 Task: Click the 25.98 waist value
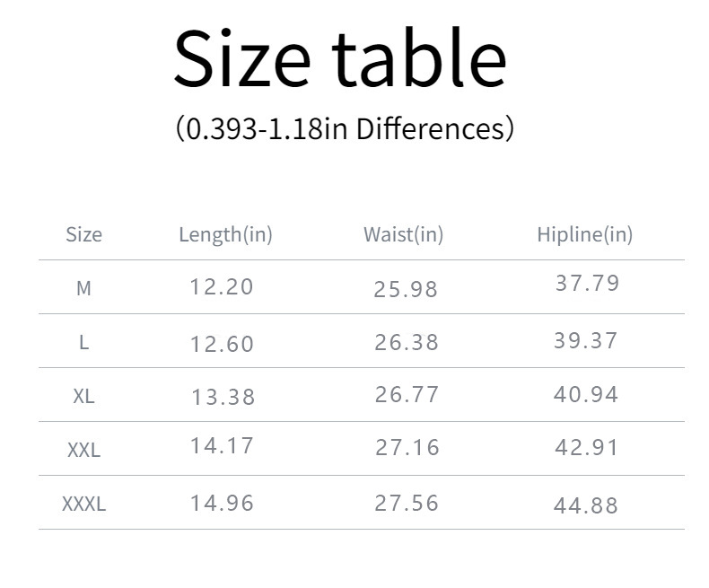pyautogui.click(x=406, y=289)
